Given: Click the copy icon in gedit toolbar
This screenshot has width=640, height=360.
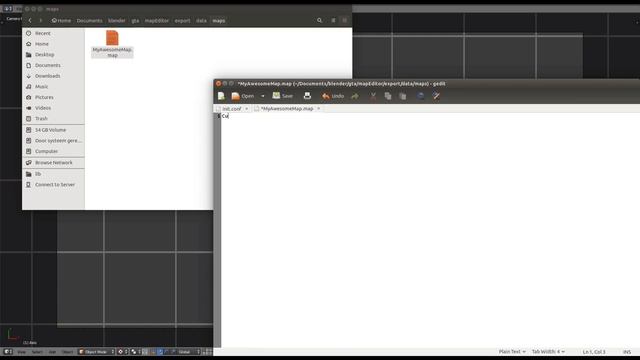Looking at the screenshot, I should pyautogui.click(x=388, y=96).
